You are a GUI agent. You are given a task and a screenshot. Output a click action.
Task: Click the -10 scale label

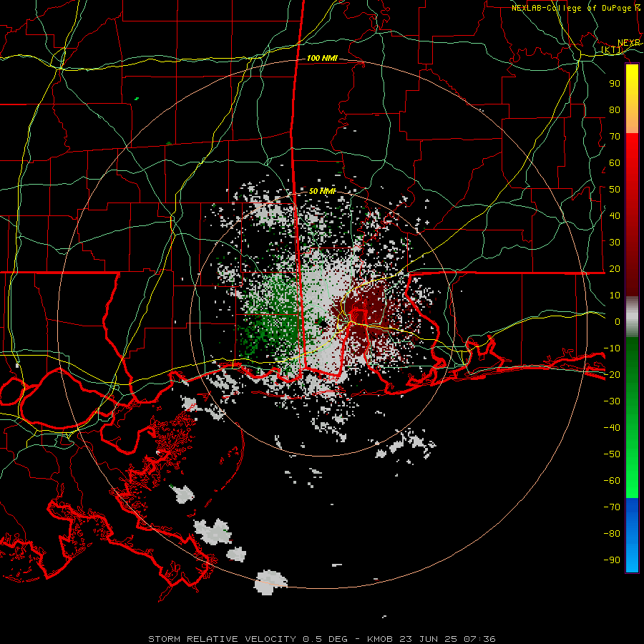(x=612, y=348)
